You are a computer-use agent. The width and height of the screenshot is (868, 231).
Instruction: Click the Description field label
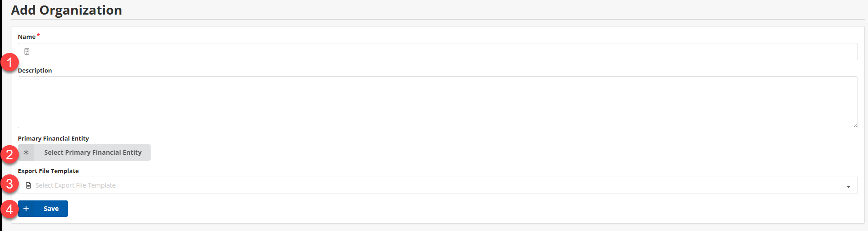35,71
